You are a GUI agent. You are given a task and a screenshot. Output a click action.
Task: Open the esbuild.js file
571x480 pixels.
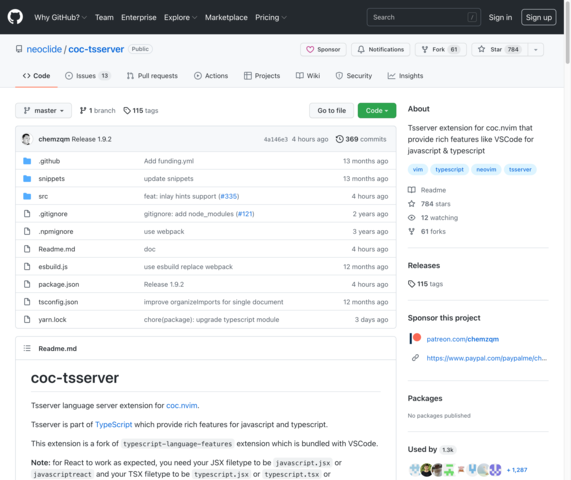tap(53, 267)
